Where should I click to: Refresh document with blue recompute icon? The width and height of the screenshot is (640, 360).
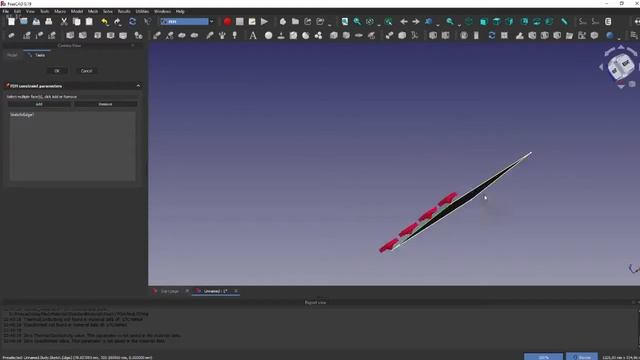[133, 22]
